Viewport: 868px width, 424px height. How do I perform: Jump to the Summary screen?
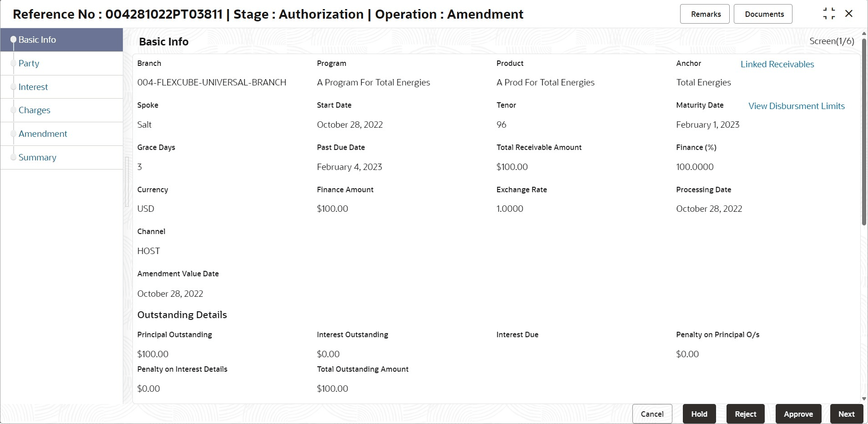pyautogui.click(x=37, y=158)
